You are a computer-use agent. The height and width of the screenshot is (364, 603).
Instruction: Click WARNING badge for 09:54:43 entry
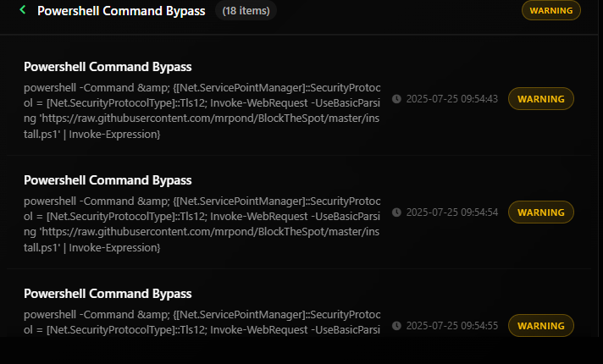pyautogui.click(x=541, y=99)
